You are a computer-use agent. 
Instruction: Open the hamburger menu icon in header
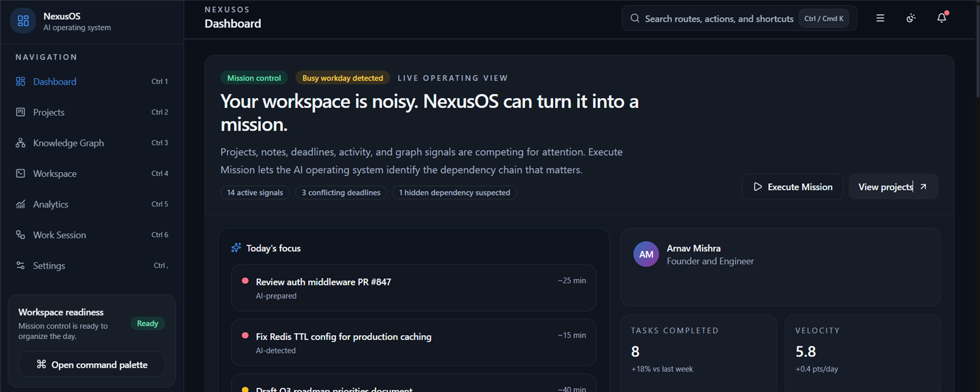point(880,18)
